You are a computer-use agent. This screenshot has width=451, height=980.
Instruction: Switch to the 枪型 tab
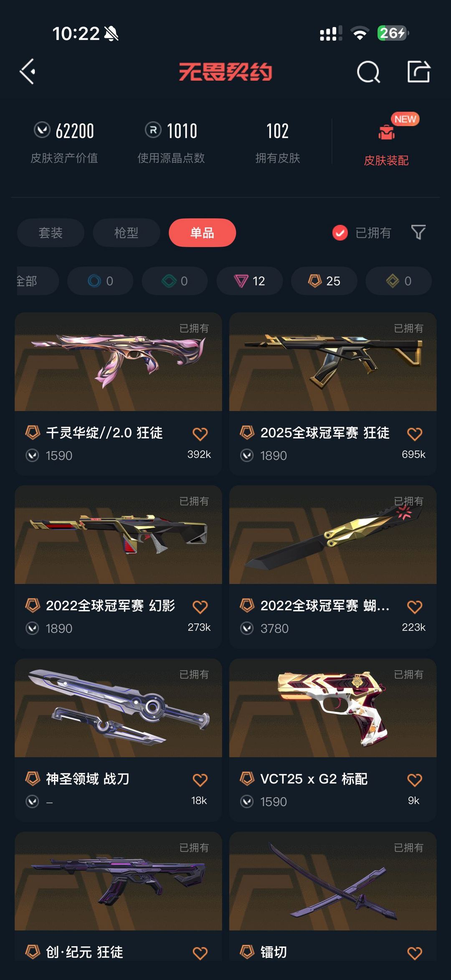click(127, 233)
